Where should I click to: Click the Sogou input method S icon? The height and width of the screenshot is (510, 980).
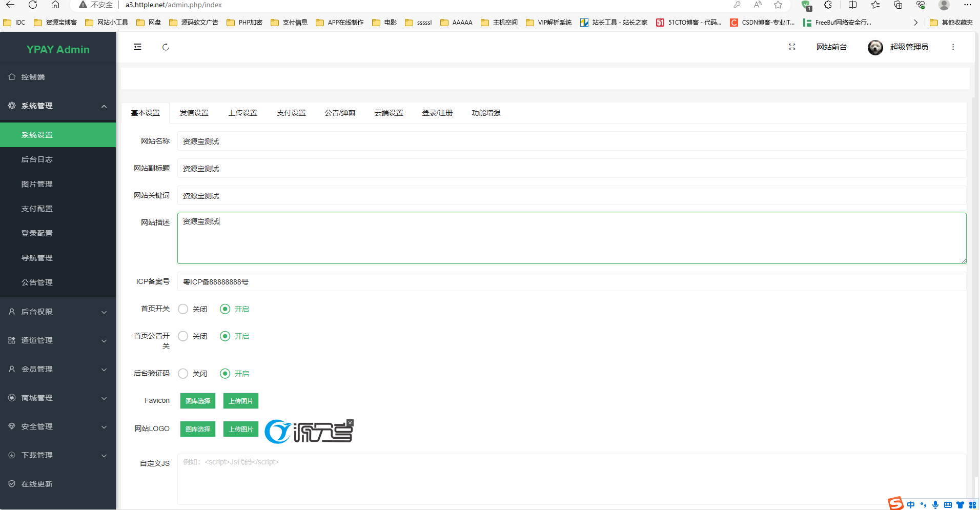click(x=895, y=504)
